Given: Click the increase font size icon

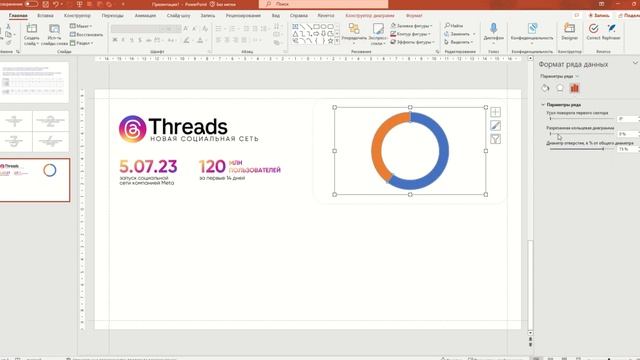Looking at the screenshot, I should pyautogui.click(x=186, y=29).
